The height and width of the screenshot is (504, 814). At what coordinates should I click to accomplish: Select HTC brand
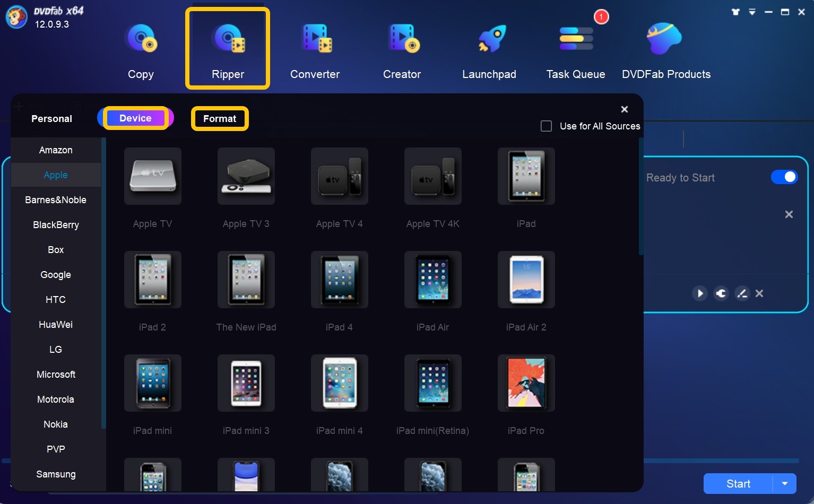(x=56, y=300)
